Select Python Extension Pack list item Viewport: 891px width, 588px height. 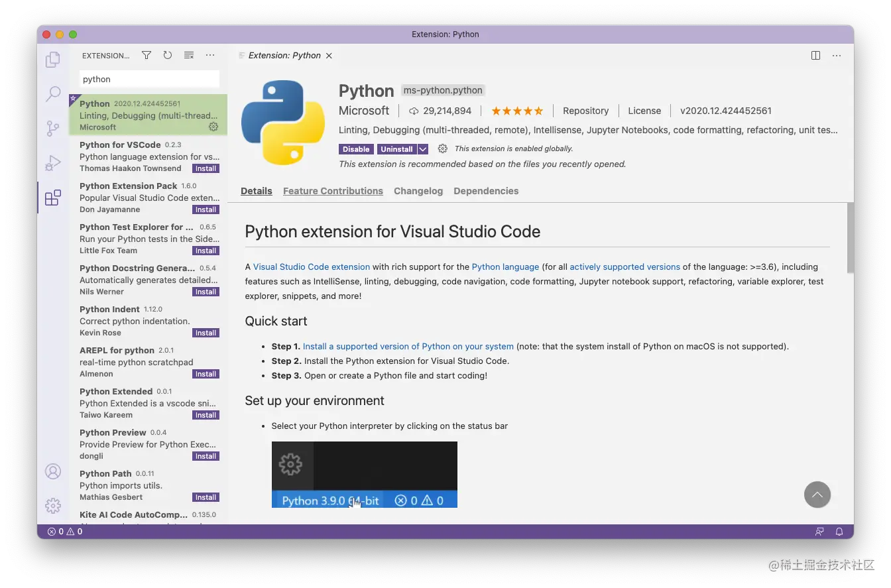(x=148, y=197)
